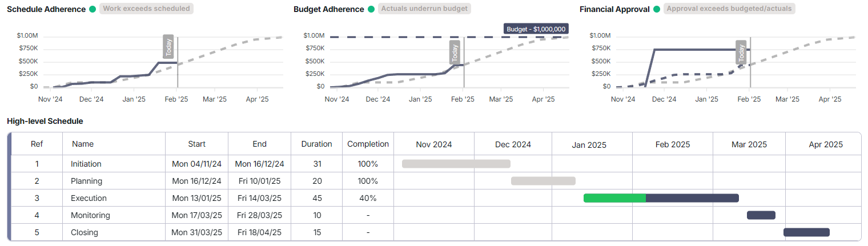Select the Execution task name in schedule
This screenshot has height=246, width=868.
pyautogui.click(x=89, y=198)
